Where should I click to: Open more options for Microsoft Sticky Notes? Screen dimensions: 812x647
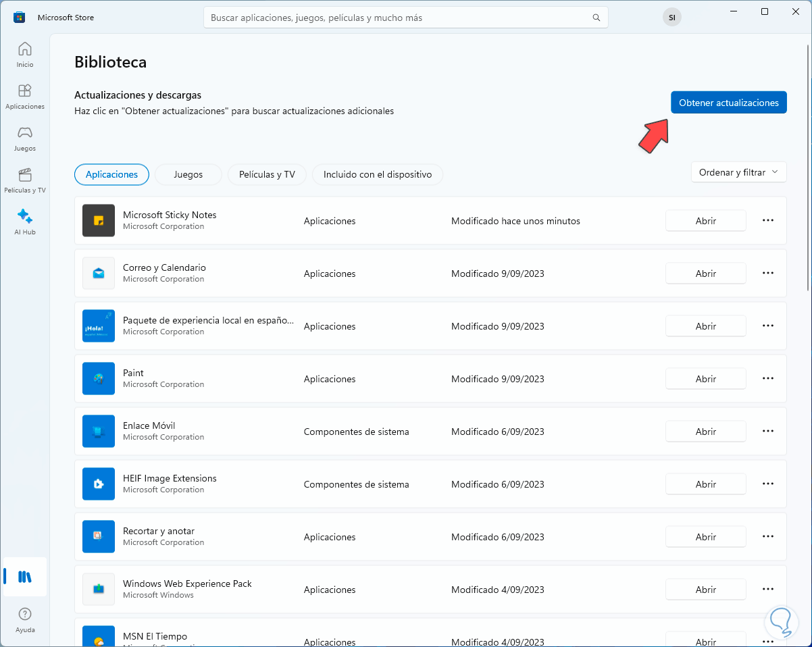pos(767,220)
